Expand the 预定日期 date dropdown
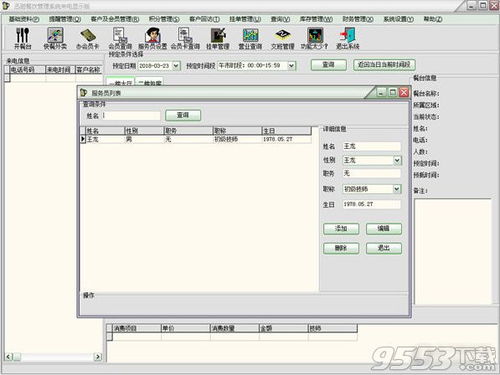This screenshot has width=500, height=375. 176,66
